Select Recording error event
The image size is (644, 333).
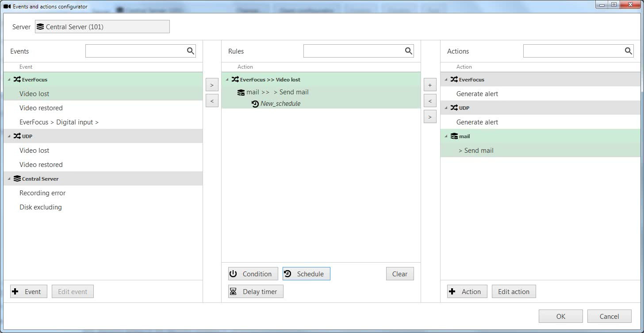click(x=42, y=193)
